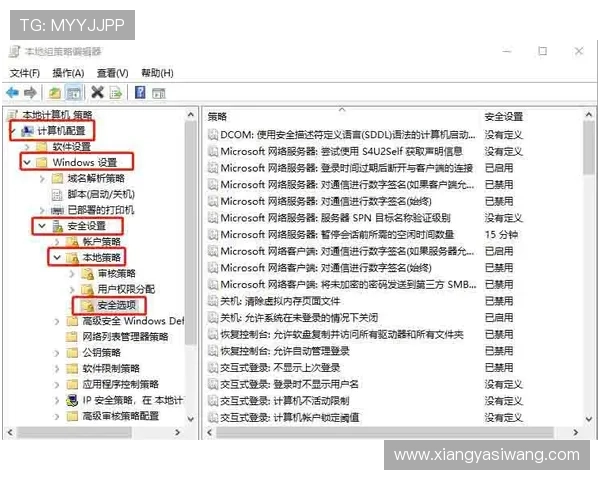Expand the 软件限制策略 node
600x480 pixels.
pos(57,368)
